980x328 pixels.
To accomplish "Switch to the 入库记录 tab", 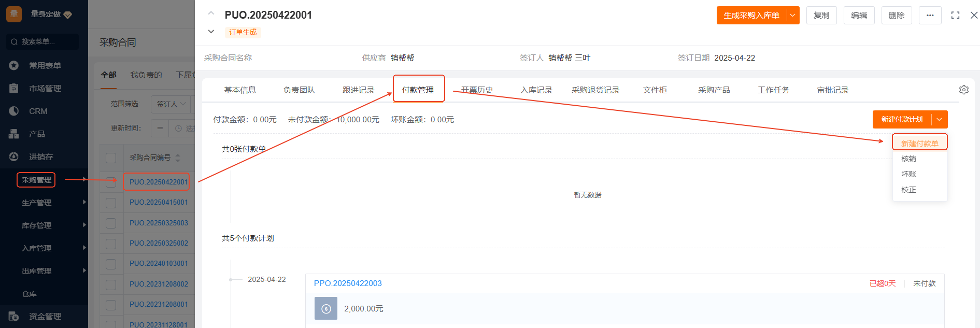I will pyautogui.click(x=537, y=90).
